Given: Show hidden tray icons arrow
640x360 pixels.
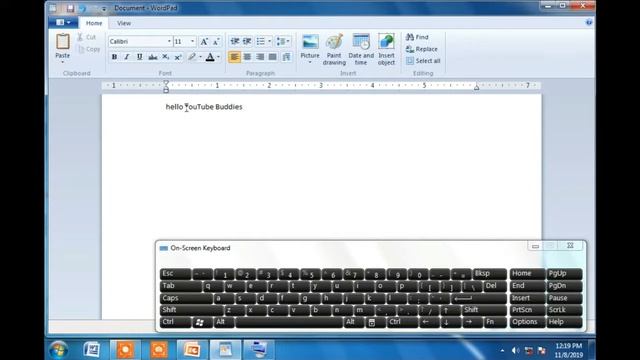Looking at the screenshot, I should 502,350.
